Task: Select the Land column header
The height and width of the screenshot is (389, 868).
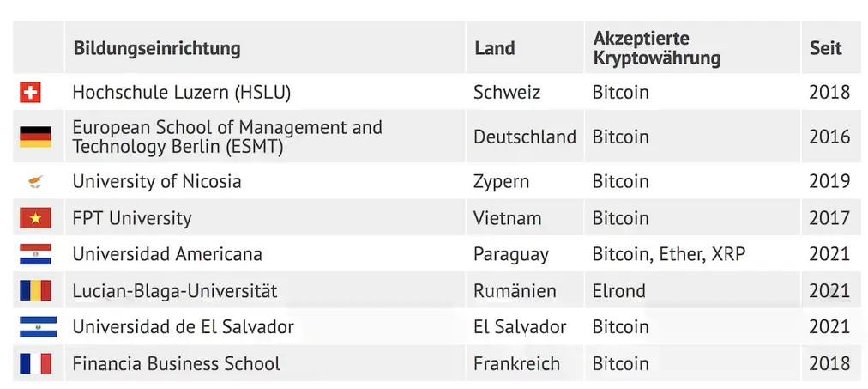Action: (495, 48)
